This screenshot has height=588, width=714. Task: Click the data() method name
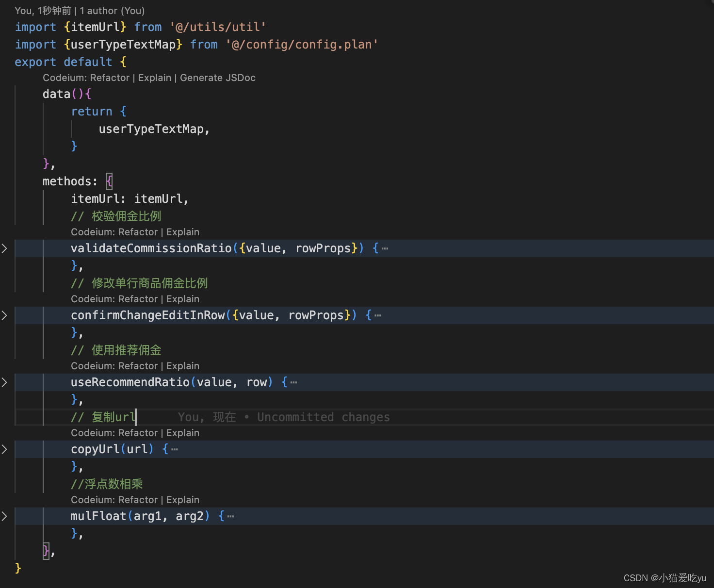click(57, 94)
